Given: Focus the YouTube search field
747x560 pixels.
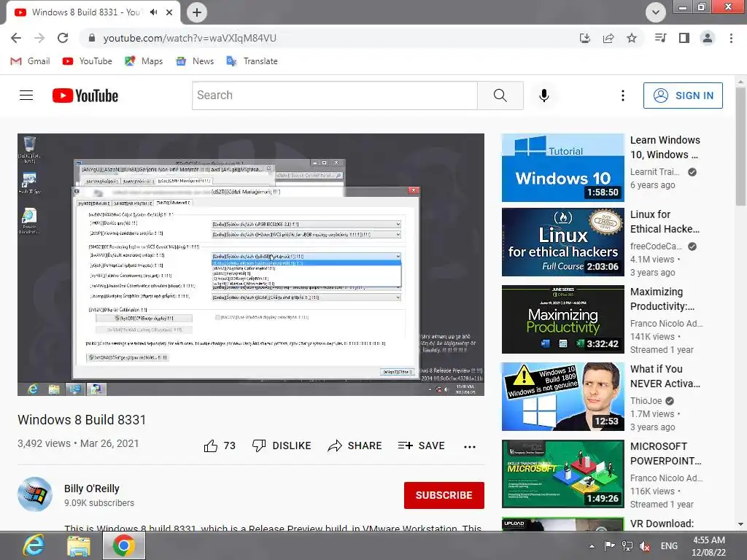Looking at the screenshot, I should point(334,96).
